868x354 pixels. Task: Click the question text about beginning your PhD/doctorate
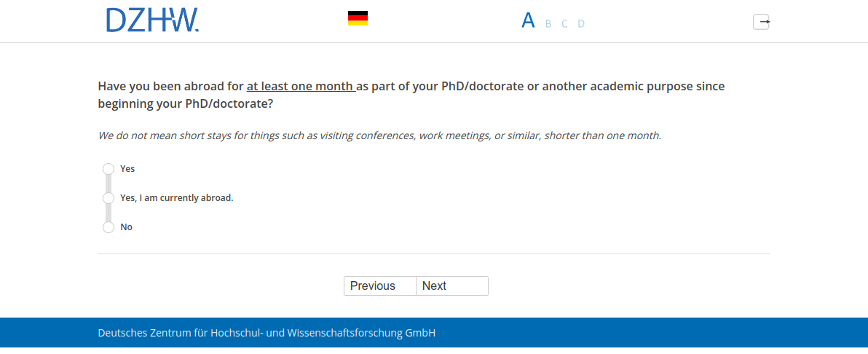[x=186, y=104]
